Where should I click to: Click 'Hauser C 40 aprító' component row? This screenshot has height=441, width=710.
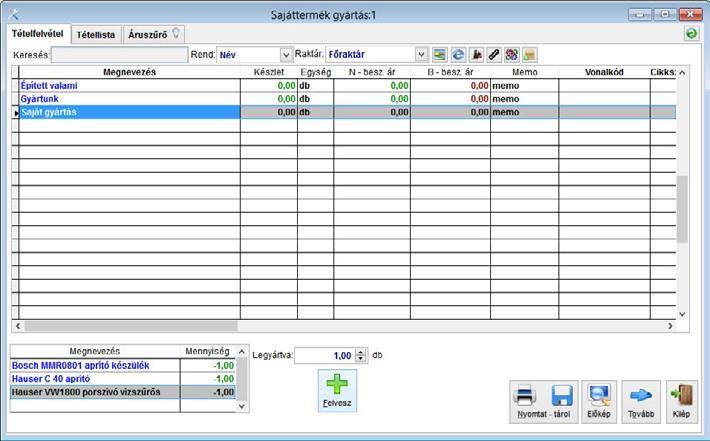pyautogui.click(x=123, y=379)
